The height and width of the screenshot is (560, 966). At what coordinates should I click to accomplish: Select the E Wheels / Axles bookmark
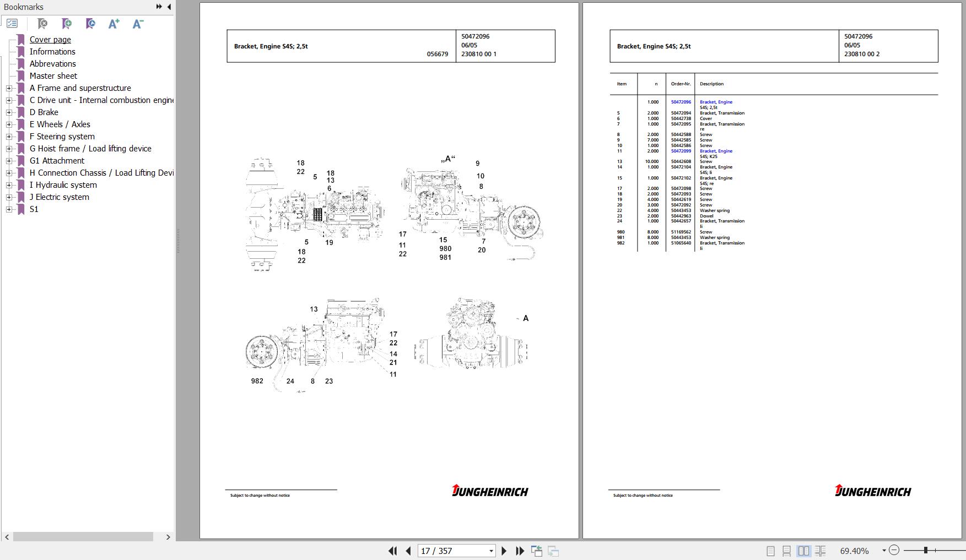(x=60, y=124)
